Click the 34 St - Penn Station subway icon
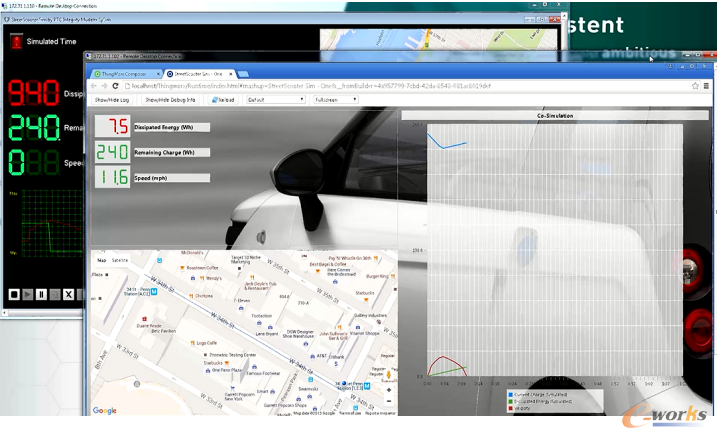This screenshot has height=438, width=717. (154, 291)
